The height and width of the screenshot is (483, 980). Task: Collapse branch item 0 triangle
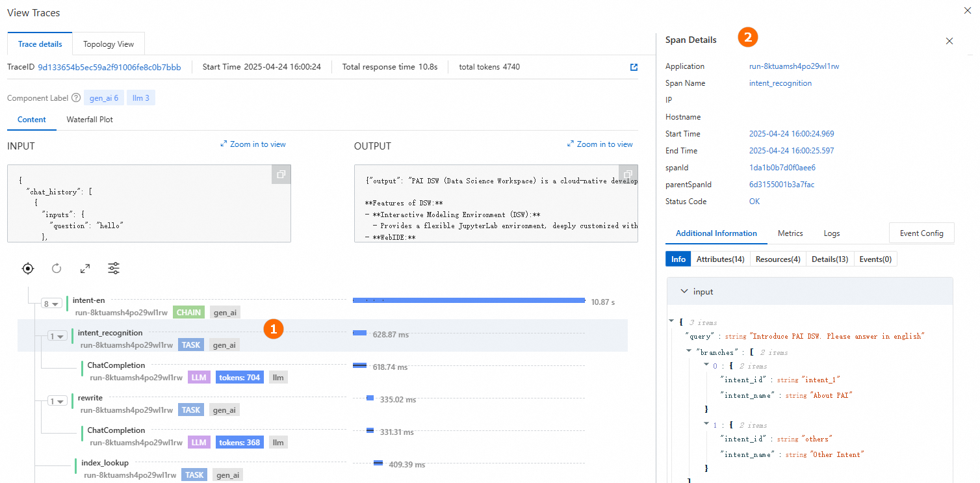click(x=706, y=365)
